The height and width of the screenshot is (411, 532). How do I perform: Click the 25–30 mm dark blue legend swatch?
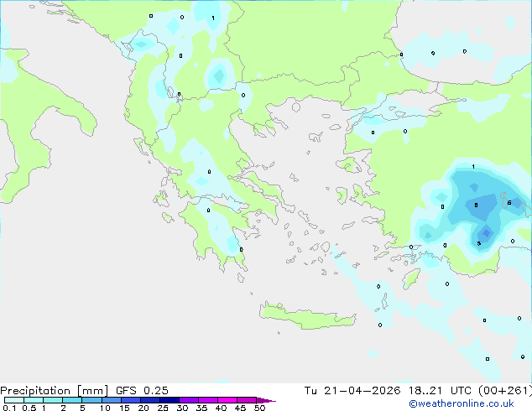tap(169, 400)
